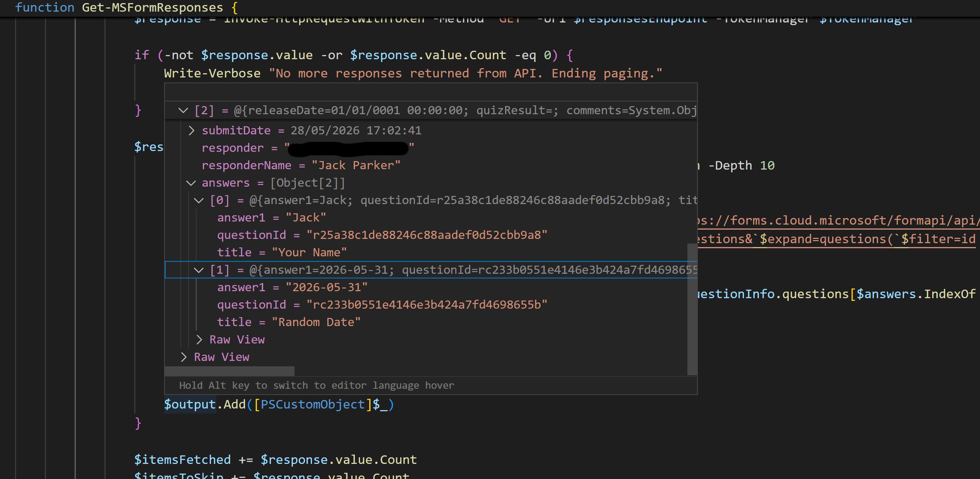Click the "Hold Alt key" hint text

click(x=316, y=385)
